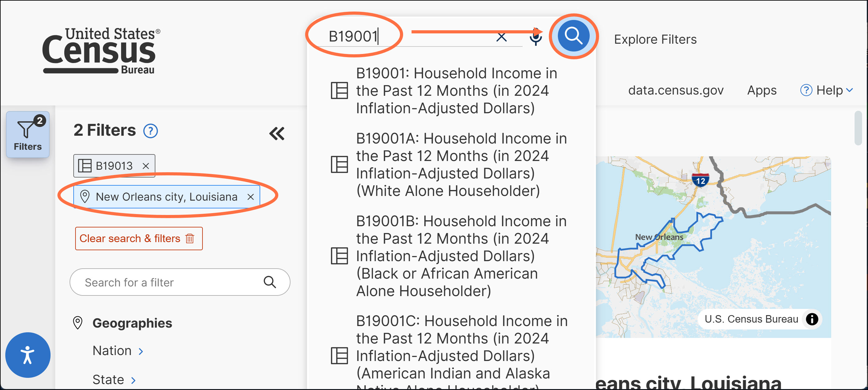Click the map info icon

coord(812,319)
